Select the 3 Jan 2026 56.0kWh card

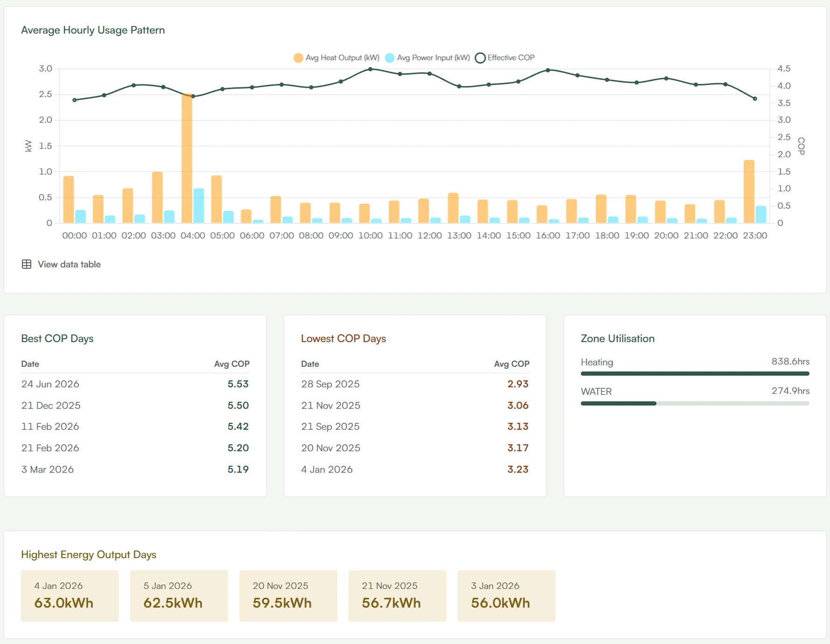point(507,596)
